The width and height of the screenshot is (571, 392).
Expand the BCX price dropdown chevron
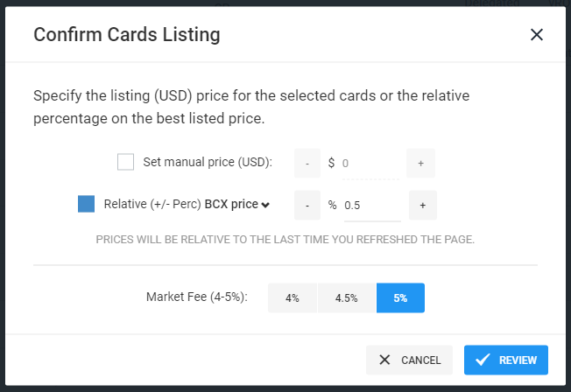tap(265, 205)
